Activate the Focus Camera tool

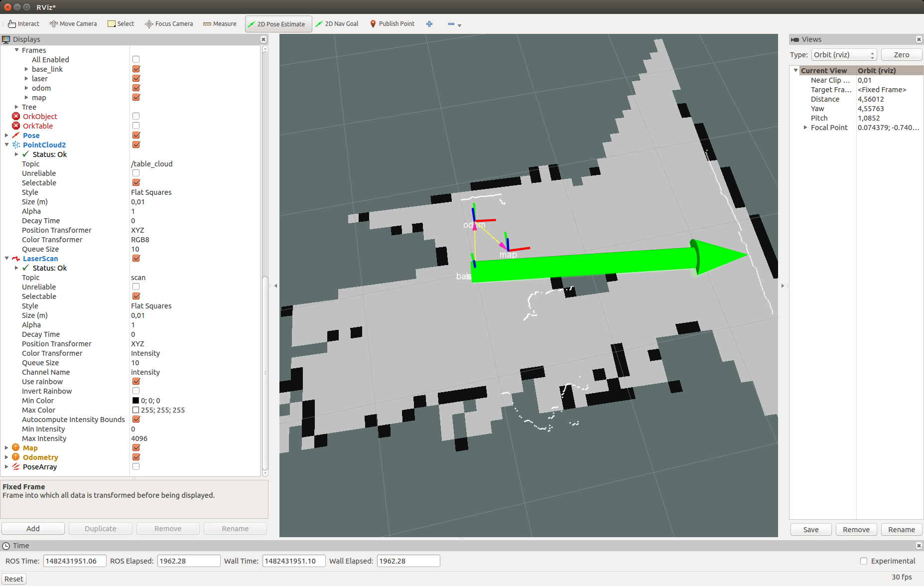pos(169,24)
